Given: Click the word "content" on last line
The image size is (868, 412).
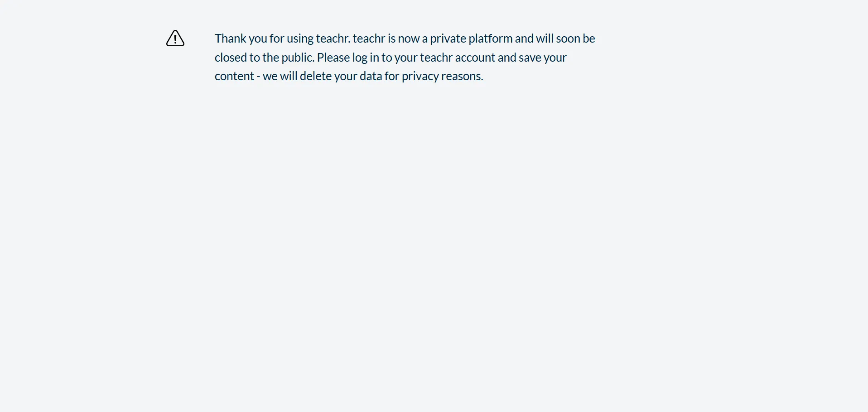Looking at the screenshot, I should point(234,76).
